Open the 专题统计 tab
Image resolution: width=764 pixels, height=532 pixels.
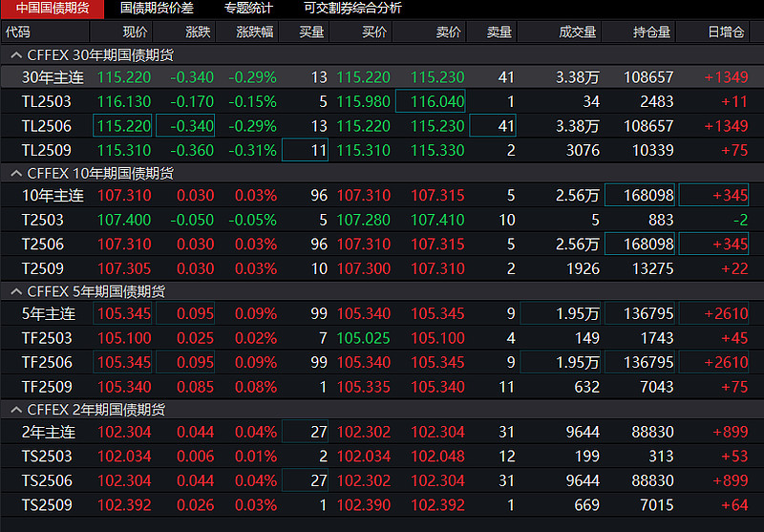click(x=248, y=9)
